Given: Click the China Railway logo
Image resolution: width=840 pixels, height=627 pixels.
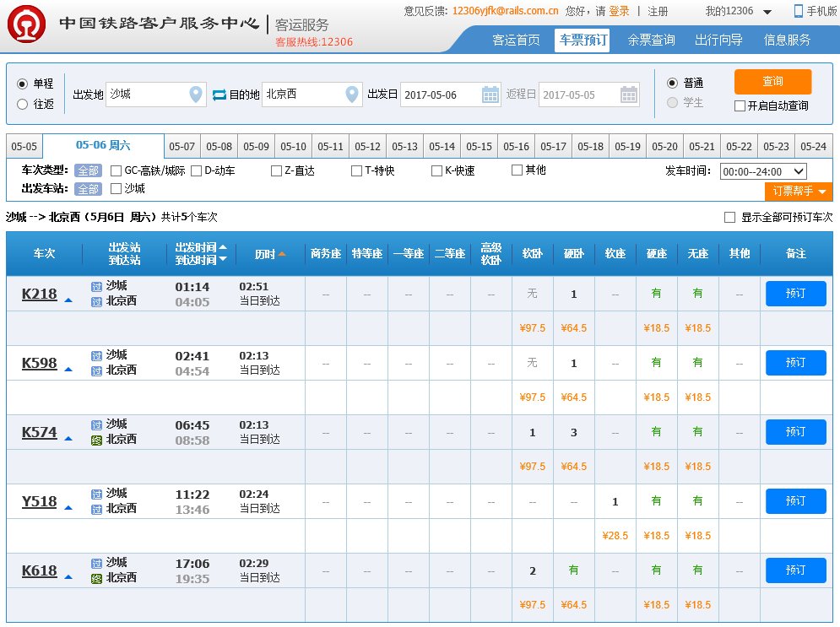Looking at the screenshot, I should point(27,24).
